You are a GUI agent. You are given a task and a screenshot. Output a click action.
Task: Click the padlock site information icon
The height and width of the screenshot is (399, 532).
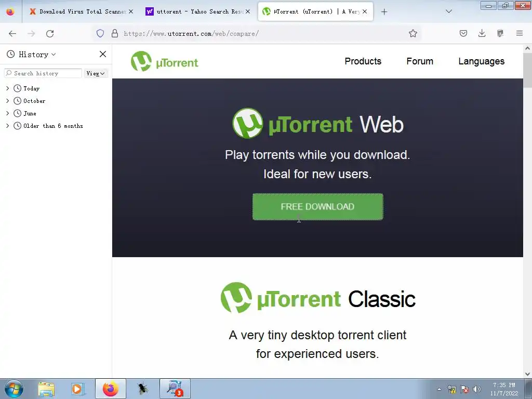coord(115,33)
